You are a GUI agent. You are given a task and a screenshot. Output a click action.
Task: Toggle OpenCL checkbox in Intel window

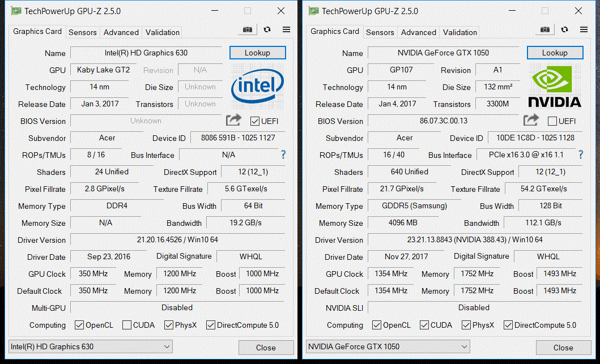pyautogui.click(x=79, y=325)
